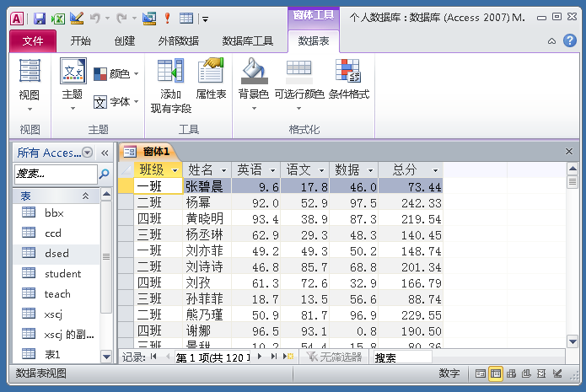The width and height of the screenshot is (586, 392).
Task: Switch to datasheet view in status bar
Action: click(496, 373)
